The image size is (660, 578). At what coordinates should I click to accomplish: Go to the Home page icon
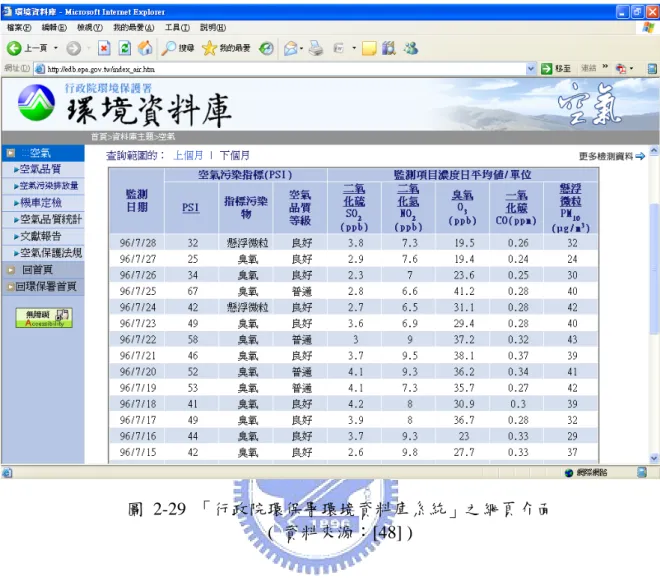click(x=145, y=48)
